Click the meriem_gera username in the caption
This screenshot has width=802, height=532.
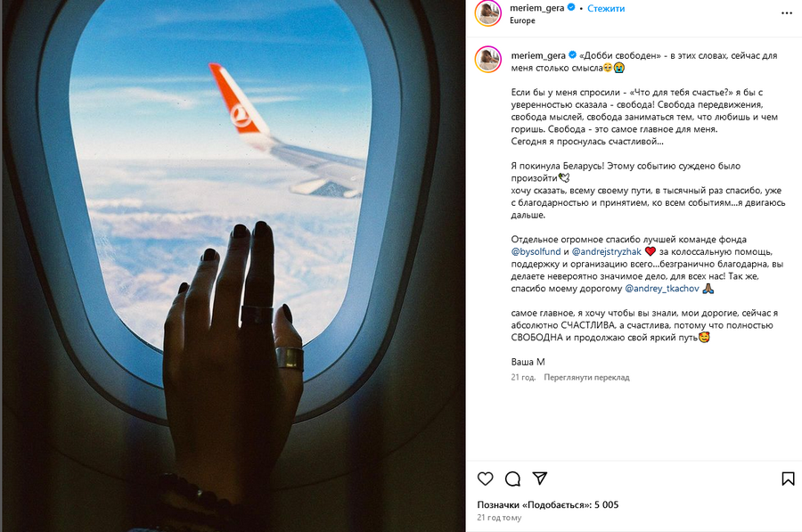[x=538, y=55]
